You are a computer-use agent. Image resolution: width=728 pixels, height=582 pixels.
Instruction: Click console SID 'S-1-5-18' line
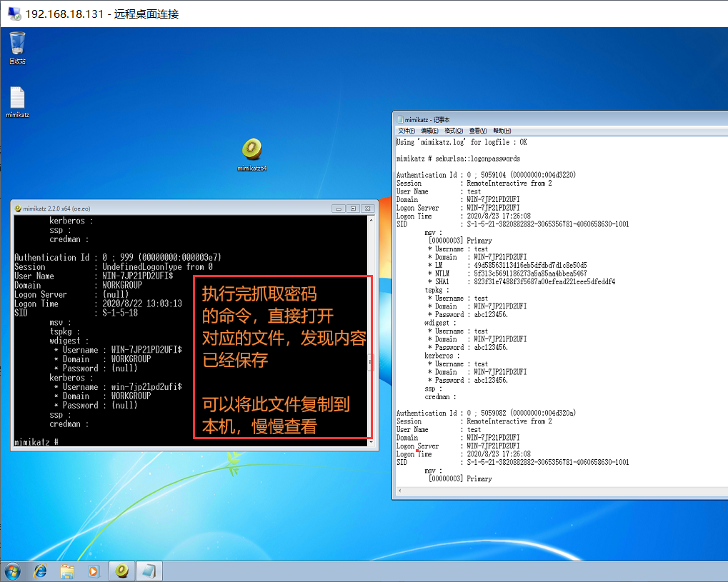(x=76, y=313)
